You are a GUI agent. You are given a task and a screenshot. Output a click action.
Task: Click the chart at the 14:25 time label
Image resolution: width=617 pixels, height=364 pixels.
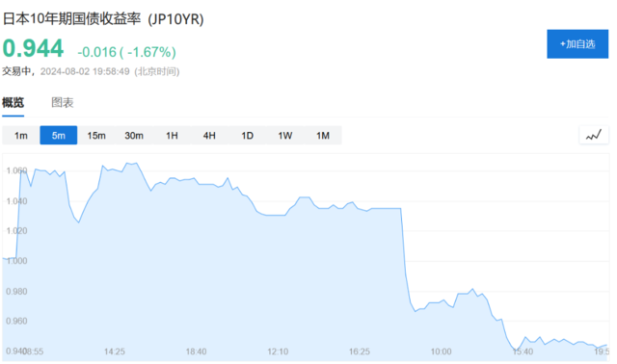114,351
